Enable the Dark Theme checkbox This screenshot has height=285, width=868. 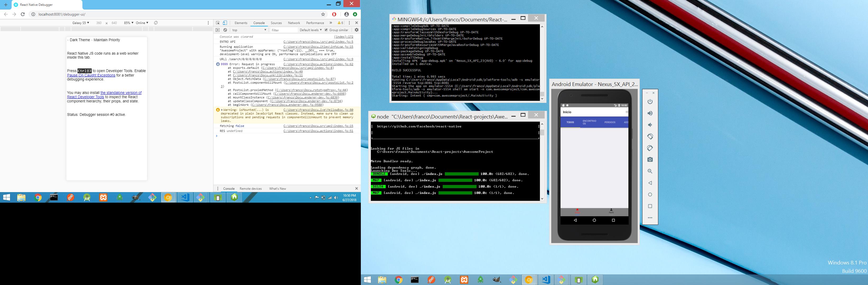point(68,40)
